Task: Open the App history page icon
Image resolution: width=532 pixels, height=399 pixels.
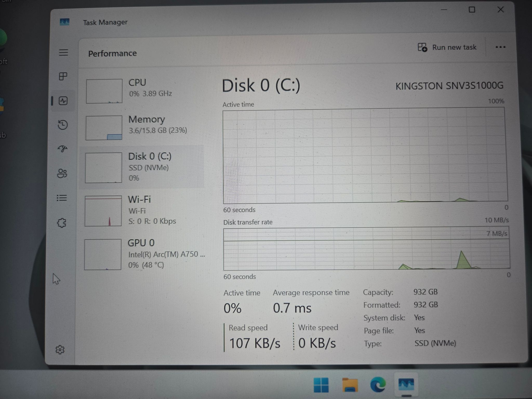Action: point(63,125)
